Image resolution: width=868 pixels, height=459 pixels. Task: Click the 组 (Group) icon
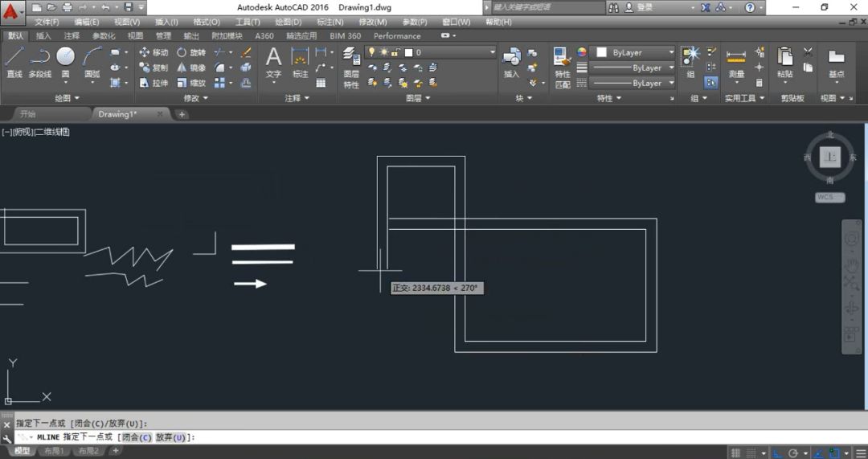690,62
